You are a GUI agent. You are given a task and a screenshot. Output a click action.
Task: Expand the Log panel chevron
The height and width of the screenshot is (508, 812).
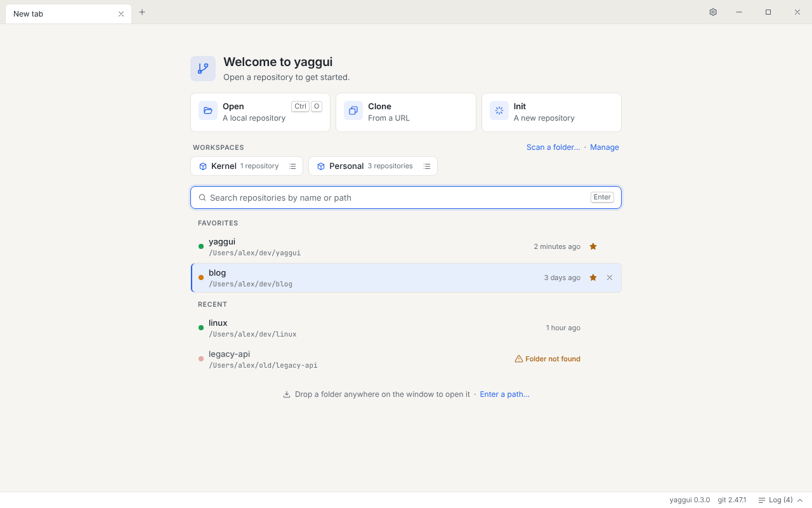800,500
